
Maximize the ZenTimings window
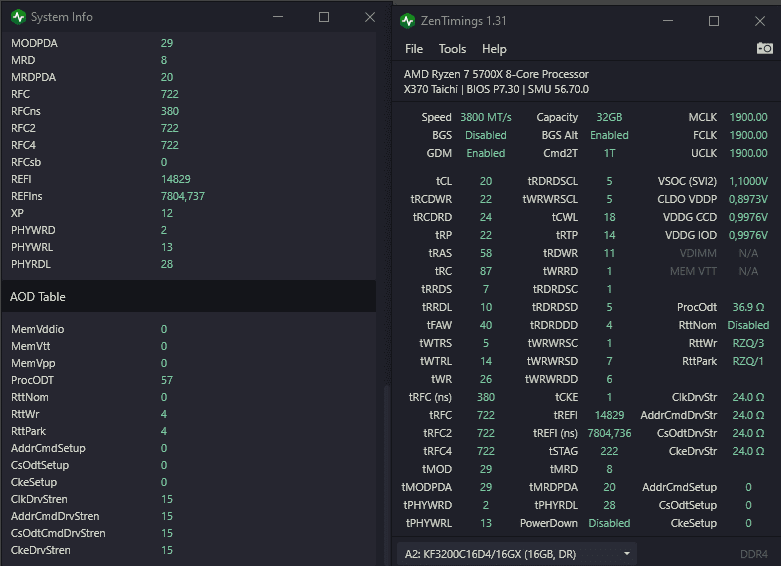click(714, 21)
